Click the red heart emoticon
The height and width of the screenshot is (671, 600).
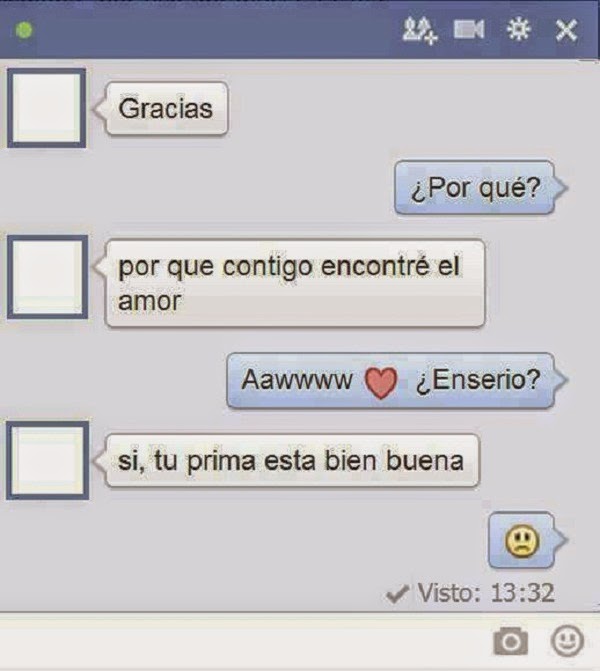381,381
